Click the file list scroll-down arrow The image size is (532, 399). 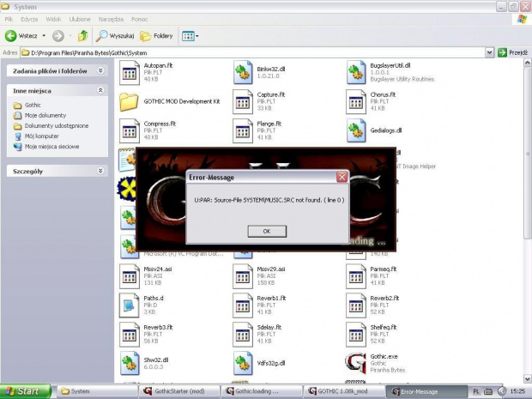pyautogui.click(x=528, y=378)
